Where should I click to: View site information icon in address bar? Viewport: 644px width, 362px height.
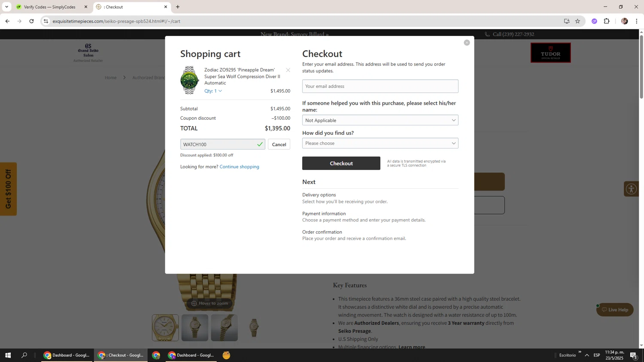click(x=46, y=21)
